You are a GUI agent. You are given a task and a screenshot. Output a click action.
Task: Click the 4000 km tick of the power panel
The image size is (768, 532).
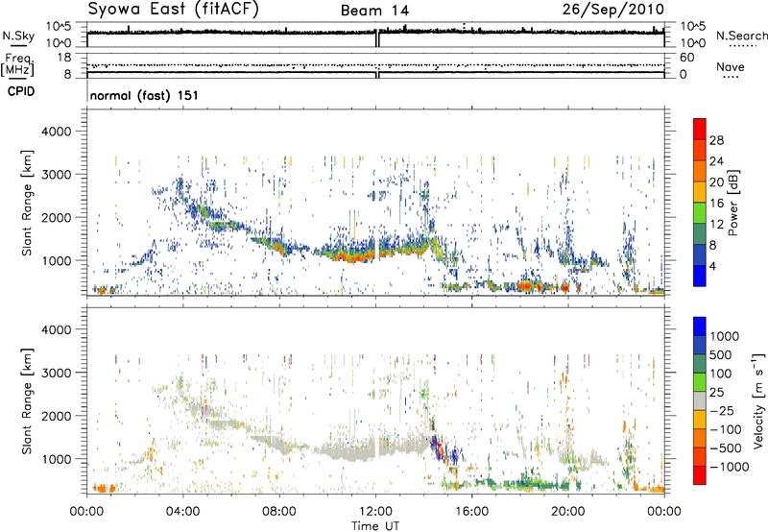pos(57,132)
